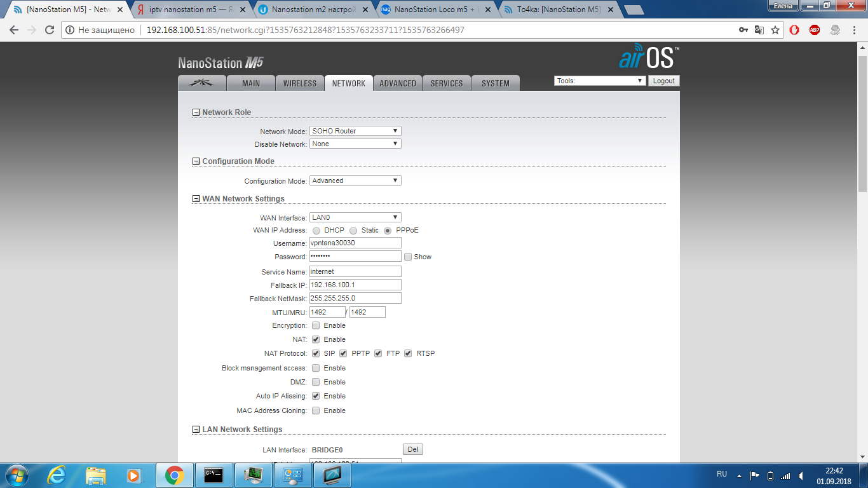Enable Block management access checkbox
868x488 pixels.
(x=316, y=368)
